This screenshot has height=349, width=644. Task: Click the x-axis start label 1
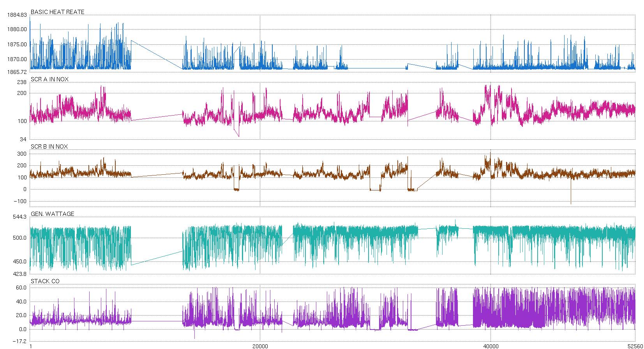tap(31, 346)
